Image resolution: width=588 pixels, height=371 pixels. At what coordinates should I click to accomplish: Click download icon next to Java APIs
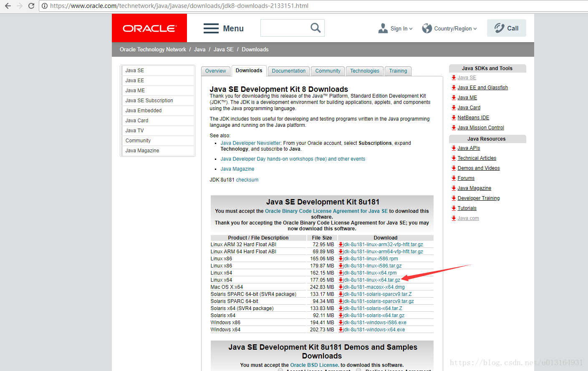454,148
